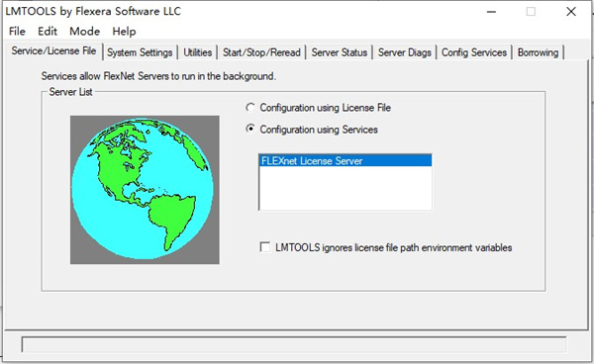Go to the Start/Stop/Reread tab
Screen dimensions: 594x364
[x=261, y=52]
